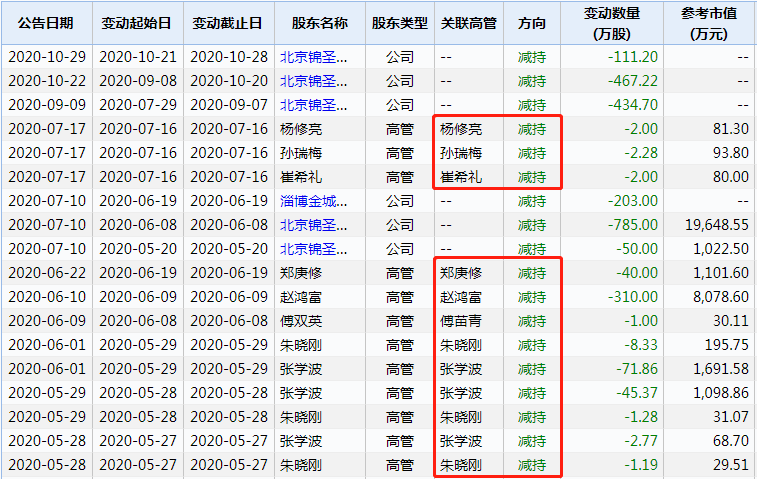Select the -71.86 change amount cell

(x=637, y=369)
